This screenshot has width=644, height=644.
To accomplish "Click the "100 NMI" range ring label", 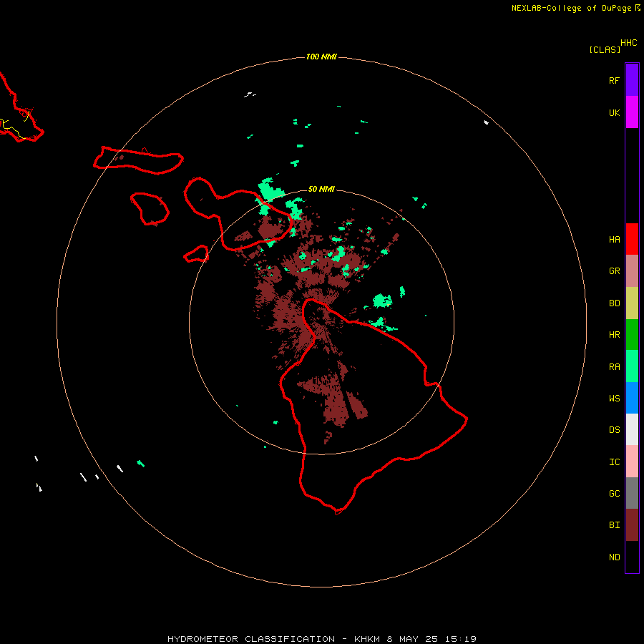I will [x=321, y=57].
